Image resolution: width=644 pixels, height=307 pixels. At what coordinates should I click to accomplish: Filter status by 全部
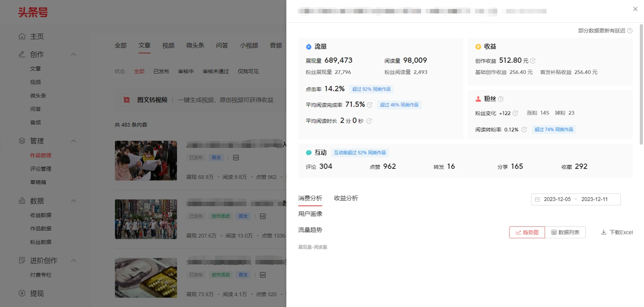point(139,71)
